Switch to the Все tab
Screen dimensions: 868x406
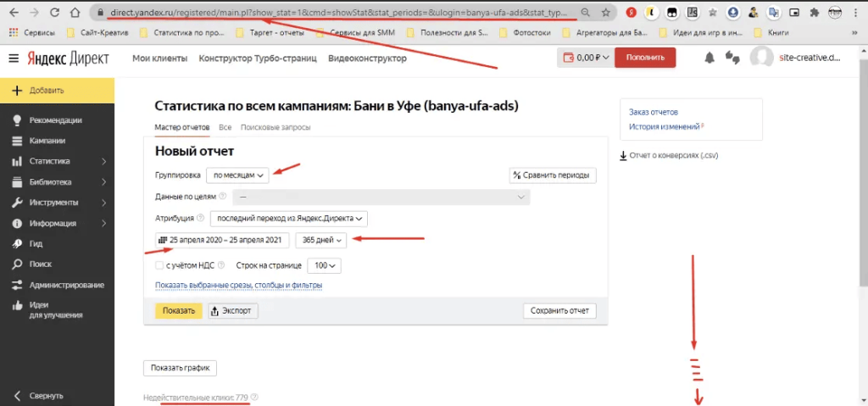[x=225, y=127]
